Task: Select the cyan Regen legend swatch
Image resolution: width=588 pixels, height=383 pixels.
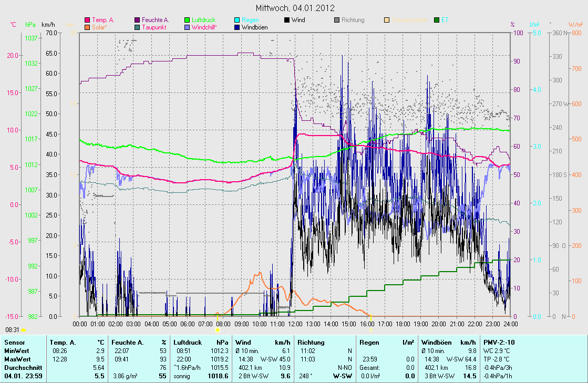Action: (x=237, y=20)
